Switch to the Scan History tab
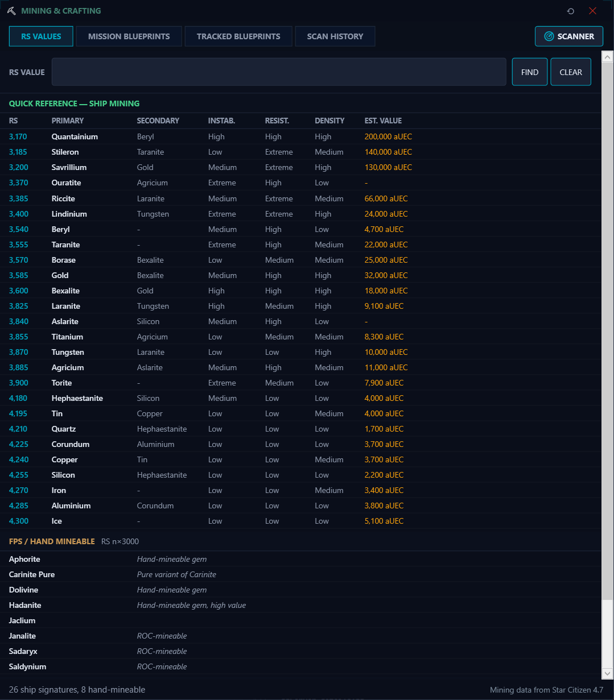This screenshot has width=614, height=700. click(x=335, y=36)
